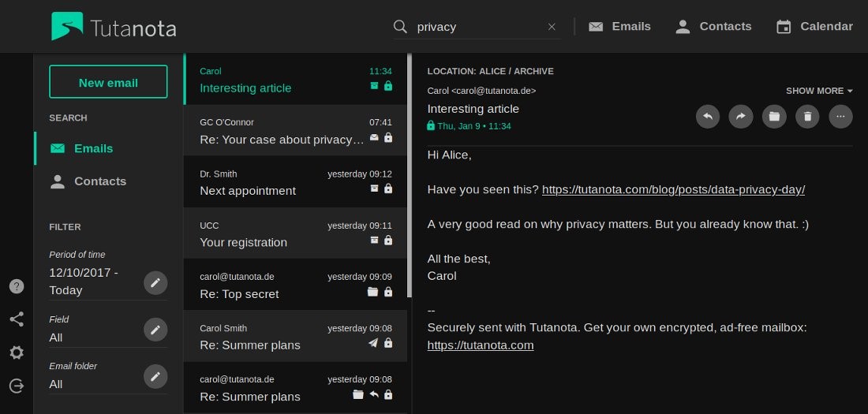
Task: Switch to the Calendar tab
Action: tap(814, 27)
